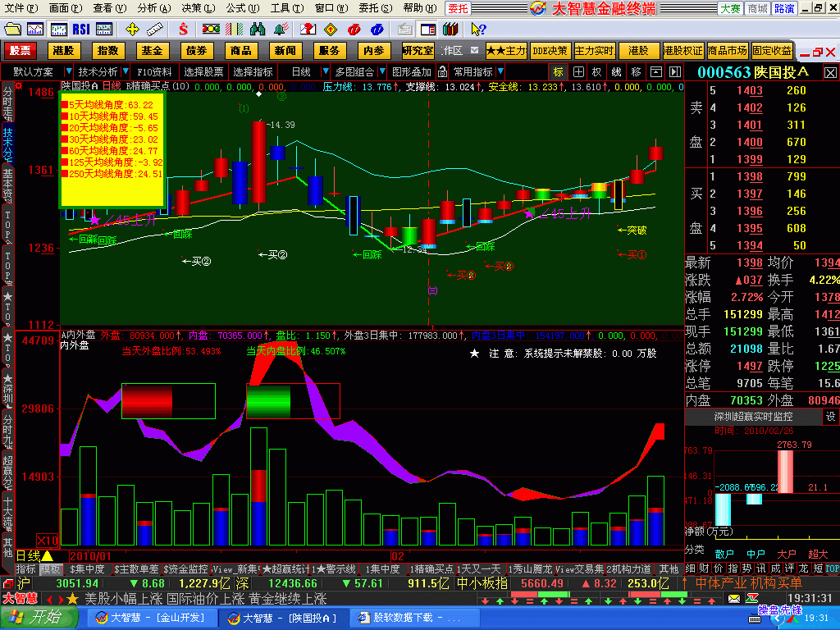
Task: Click the mail envelope status icon
Action: click(x=734, y=598)
